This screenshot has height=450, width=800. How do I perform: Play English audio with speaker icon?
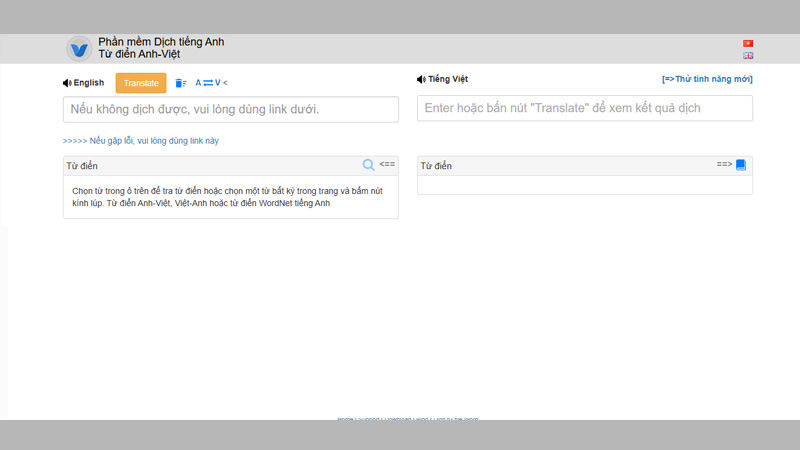pyautogui.click(x=67, y=83)
